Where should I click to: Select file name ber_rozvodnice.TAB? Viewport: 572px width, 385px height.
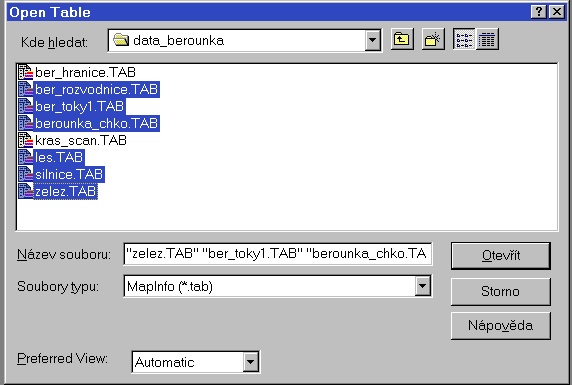point(97,89)
